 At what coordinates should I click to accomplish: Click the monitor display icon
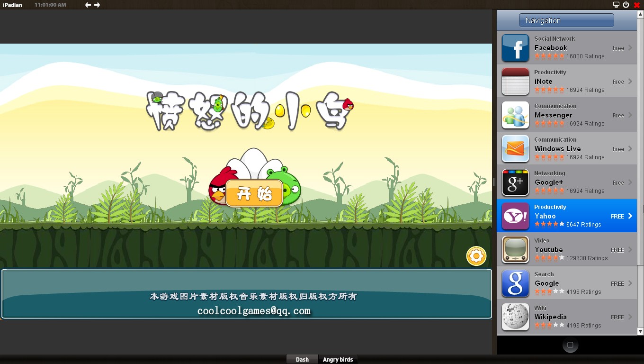coord(616,5)
